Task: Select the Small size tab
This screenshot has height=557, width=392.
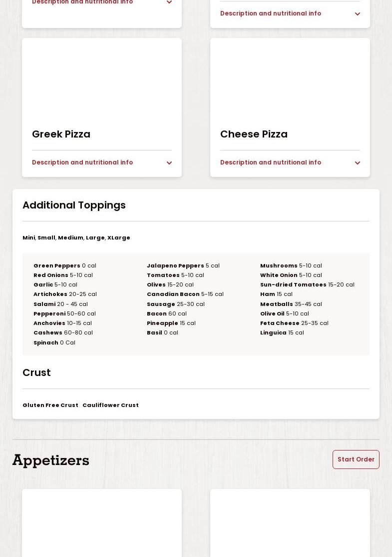Action: point(46,237)
